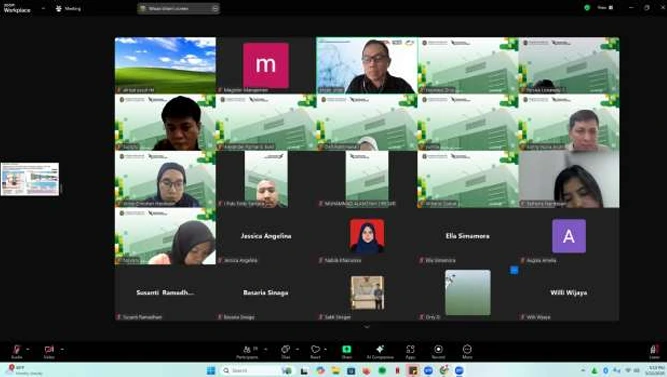Viewport: 667px width, 377px height.
Task: Open audio options arrow beside Audio
Action: click(x=28, y=349)
